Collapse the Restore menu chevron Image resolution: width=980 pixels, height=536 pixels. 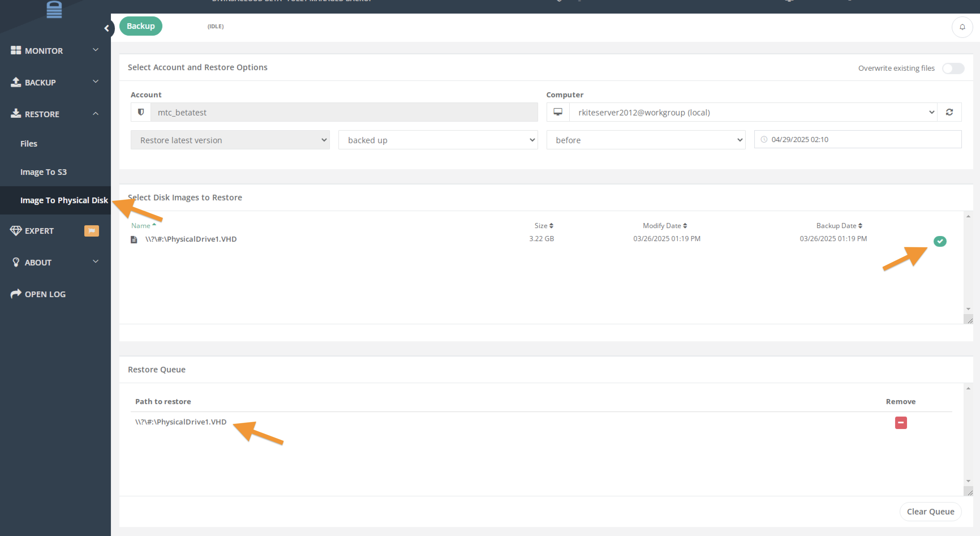(96, 113)
